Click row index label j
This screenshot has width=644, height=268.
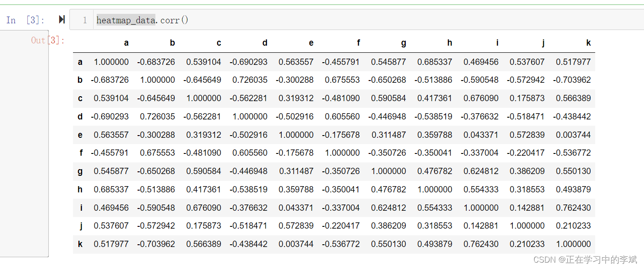(x=81, y=226)
